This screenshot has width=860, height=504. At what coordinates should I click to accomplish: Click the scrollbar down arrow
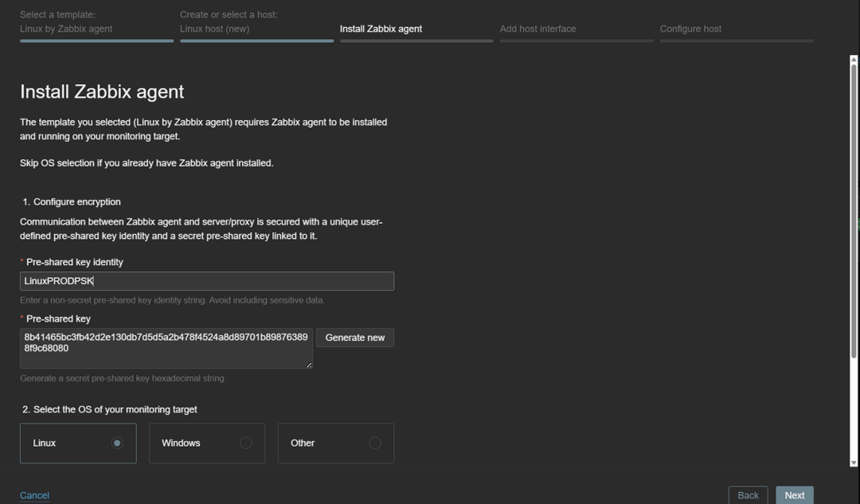click(854, 462)
